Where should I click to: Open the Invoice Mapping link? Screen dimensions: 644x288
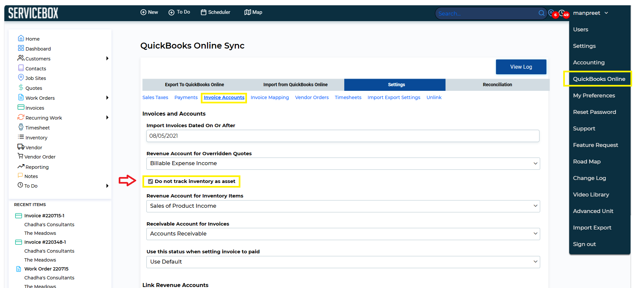270,97
